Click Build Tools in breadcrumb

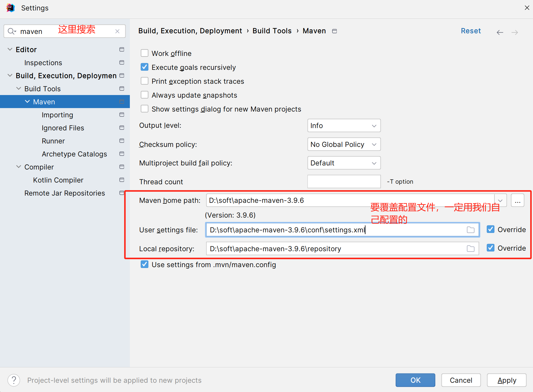[x=272, y=31]
